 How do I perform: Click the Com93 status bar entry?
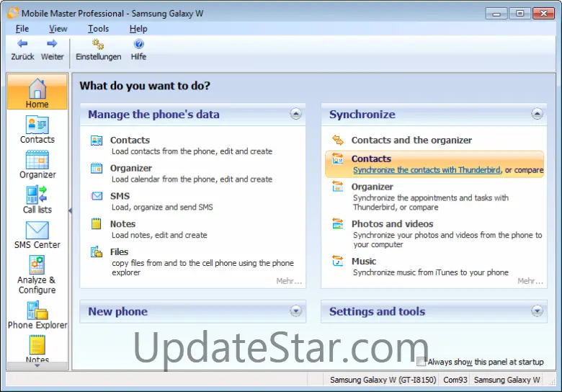point(455,380)
